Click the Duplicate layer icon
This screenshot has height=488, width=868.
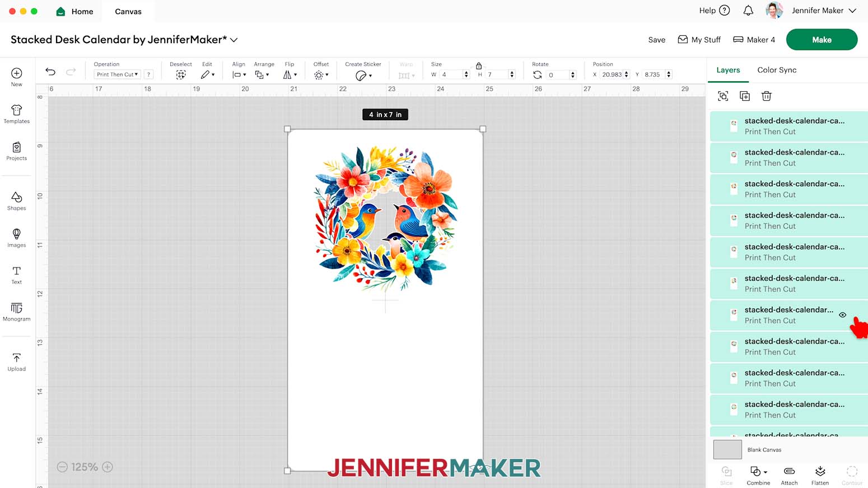(x=745, y=96)
